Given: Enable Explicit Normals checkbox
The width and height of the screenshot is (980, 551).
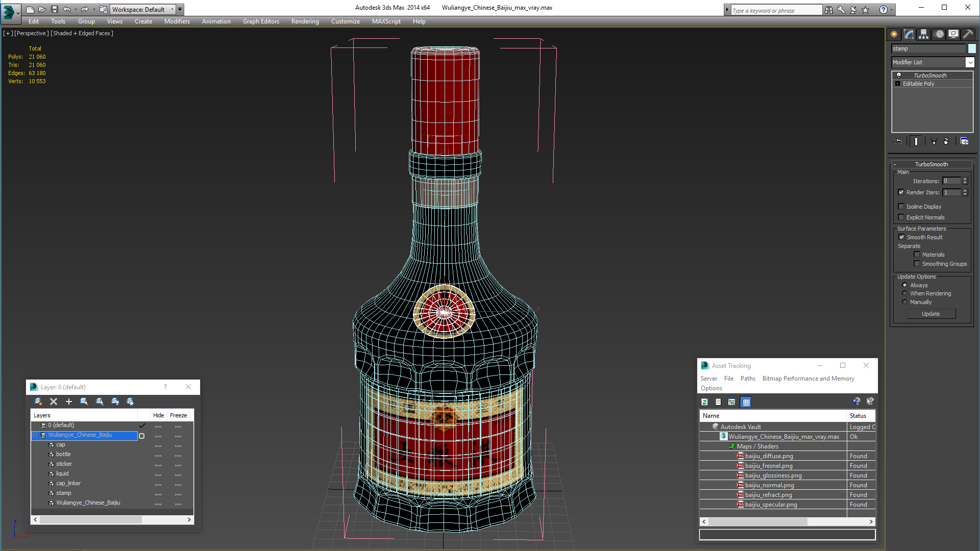Looking at the screenshot, I should 901,217.
